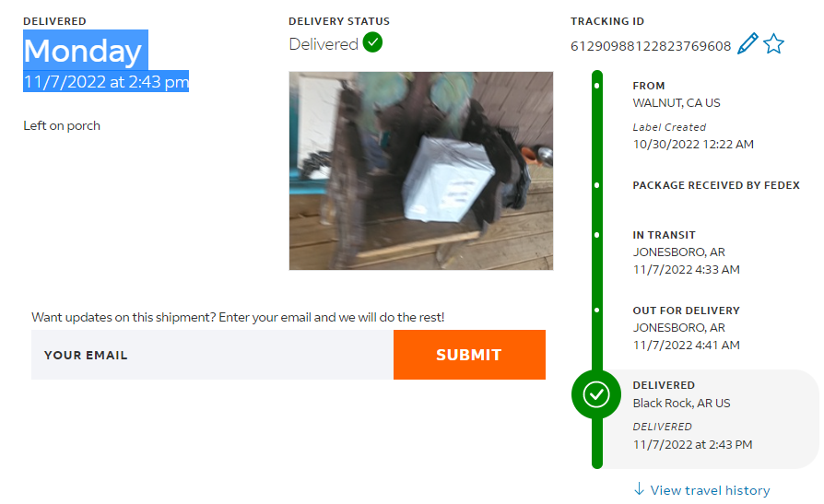Select the Package Received by FedEx timeline dot
The height and width of the screenshot is (504, 824).
coord(597,185)
